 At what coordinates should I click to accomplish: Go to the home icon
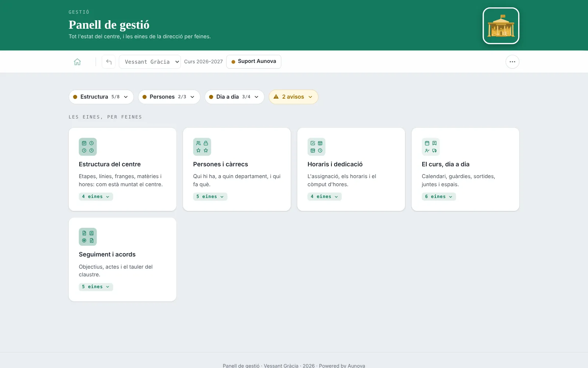pyautogui.click(x=77, y=62)
